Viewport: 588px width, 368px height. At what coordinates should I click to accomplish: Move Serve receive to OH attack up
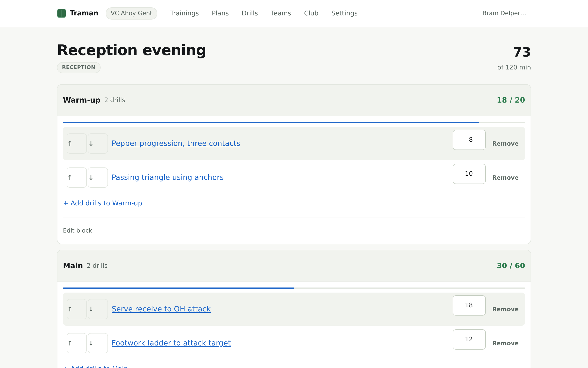[x=76, y=309]
